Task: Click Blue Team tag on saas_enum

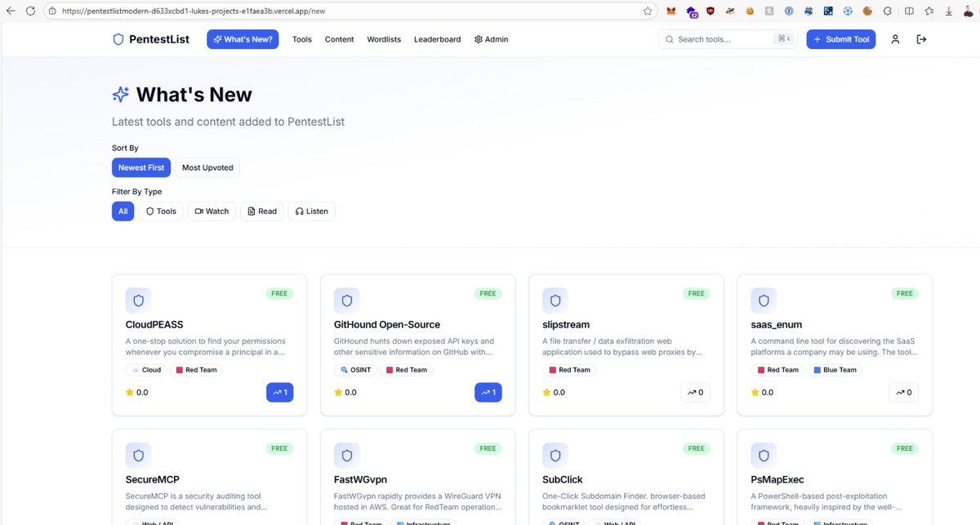Action: click(x=835, y=370)
